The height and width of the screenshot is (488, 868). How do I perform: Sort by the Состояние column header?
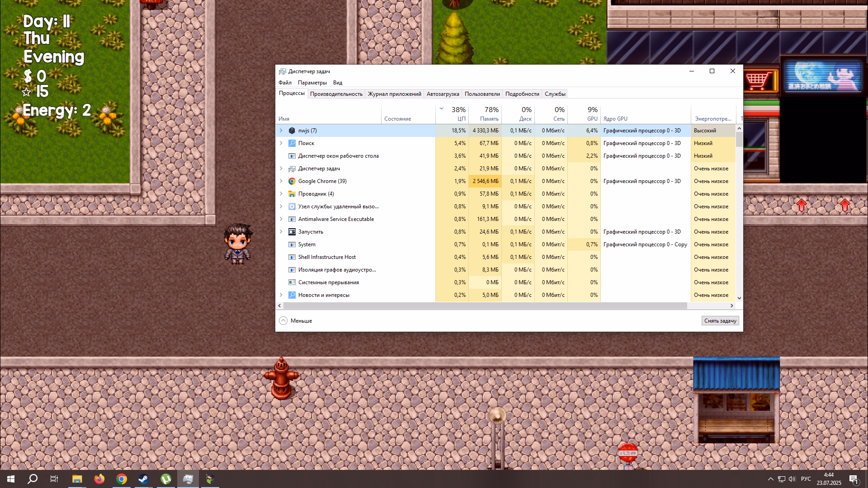click(x=408, y=114)
